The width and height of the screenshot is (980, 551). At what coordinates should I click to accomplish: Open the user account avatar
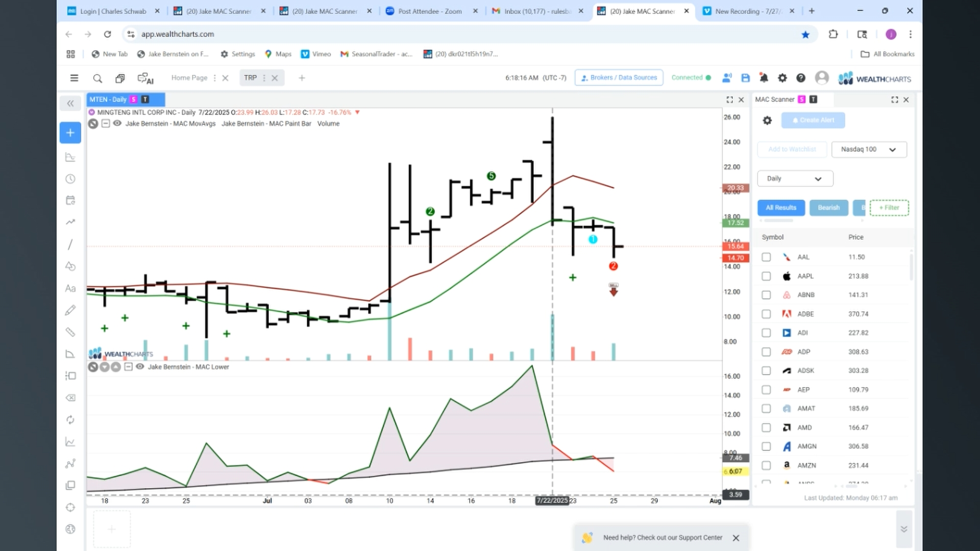[822, 78]
